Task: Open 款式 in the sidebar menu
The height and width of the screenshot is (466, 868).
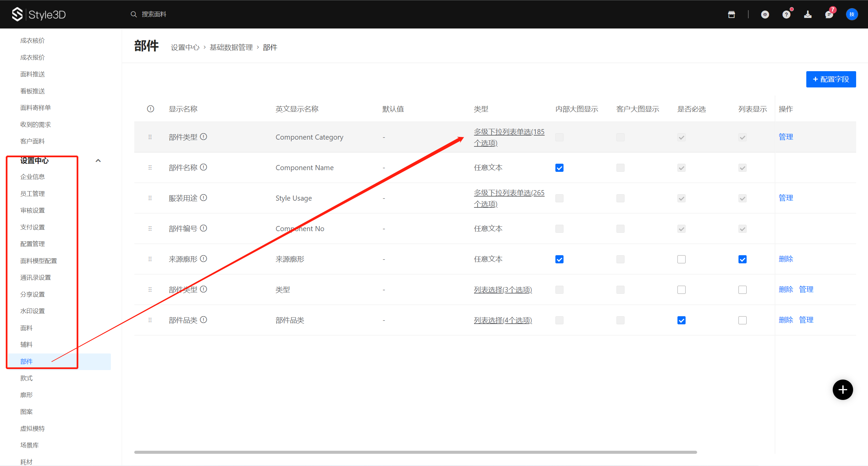Action: click(26, 378)
